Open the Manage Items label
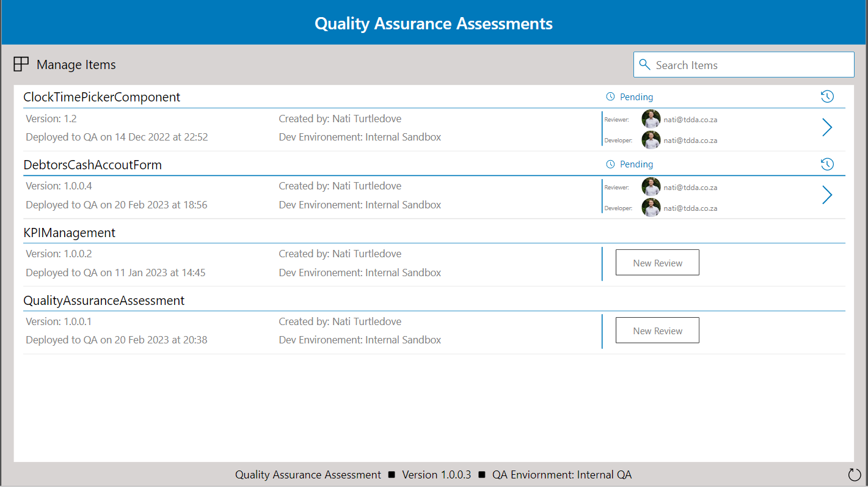Viewport: 868px width, 487px height. point(76,65)
